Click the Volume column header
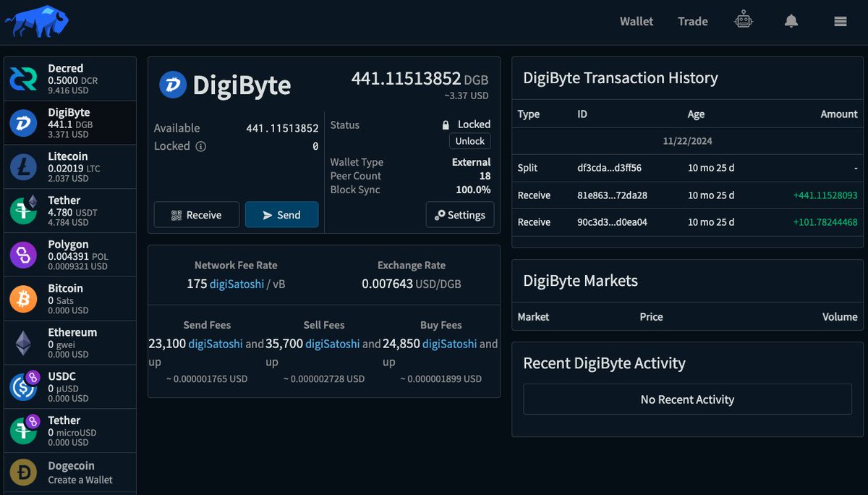This screenshot has width=868, height=495. click(x=839, y=317)
